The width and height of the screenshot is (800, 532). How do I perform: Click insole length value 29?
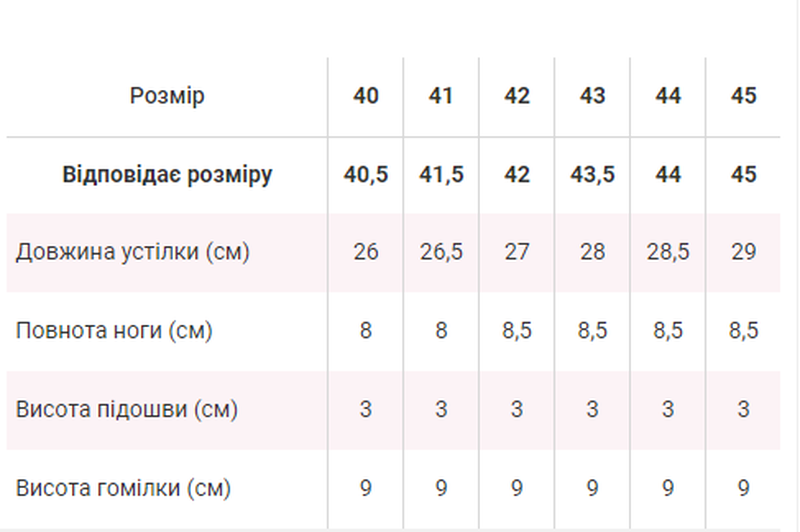743,252
